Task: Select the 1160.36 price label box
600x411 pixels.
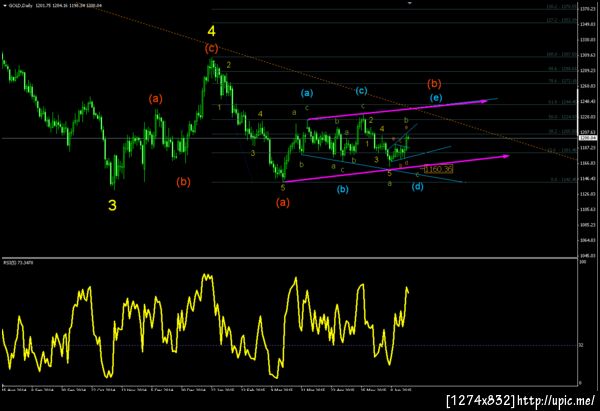Action: pyautogui.click(x=439, y=169)
